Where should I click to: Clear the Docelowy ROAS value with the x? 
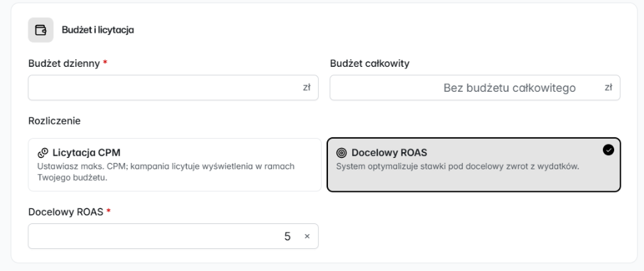307,236
